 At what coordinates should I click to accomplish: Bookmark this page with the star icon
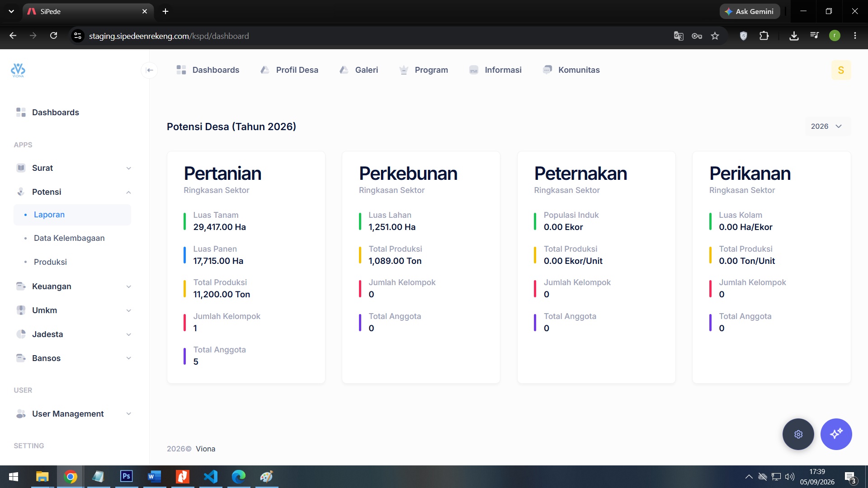pos(715,36)
